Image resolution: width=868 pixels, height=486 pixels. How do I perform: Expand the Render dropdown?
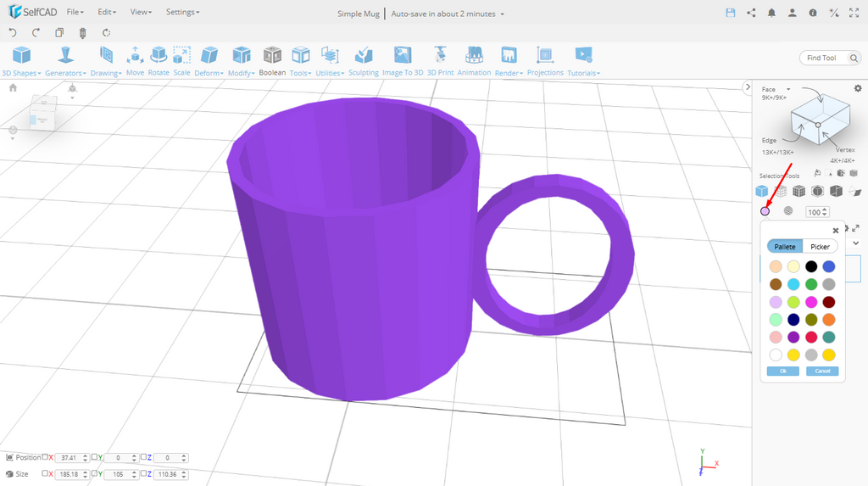(509, 62)
